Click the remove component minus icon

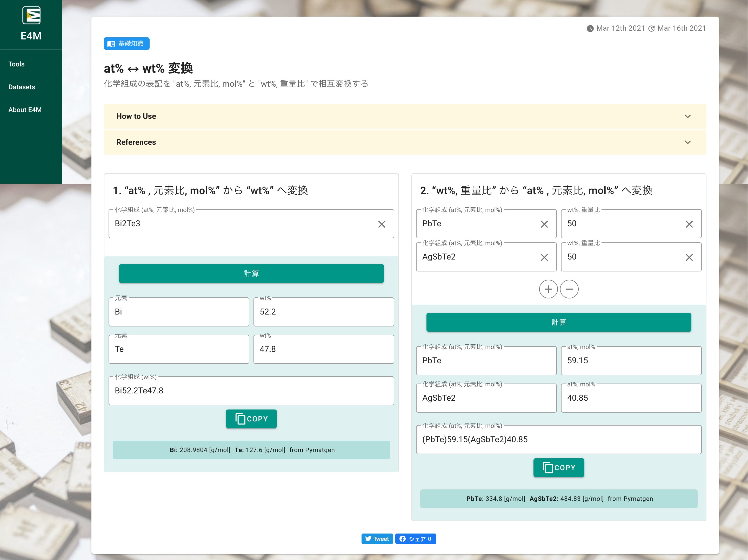pos(569,289)
